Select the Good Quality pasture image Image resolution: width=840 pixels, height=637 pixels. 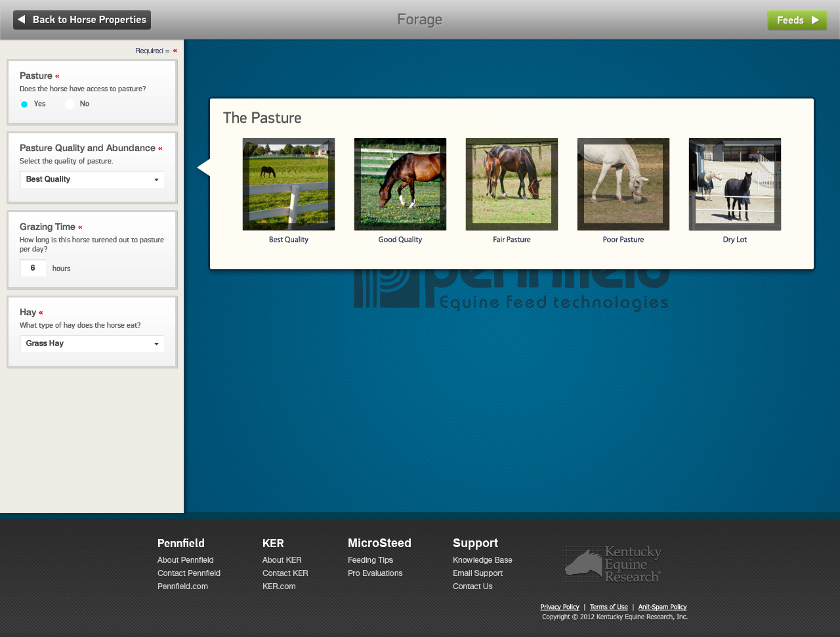(x=400, y=184)
